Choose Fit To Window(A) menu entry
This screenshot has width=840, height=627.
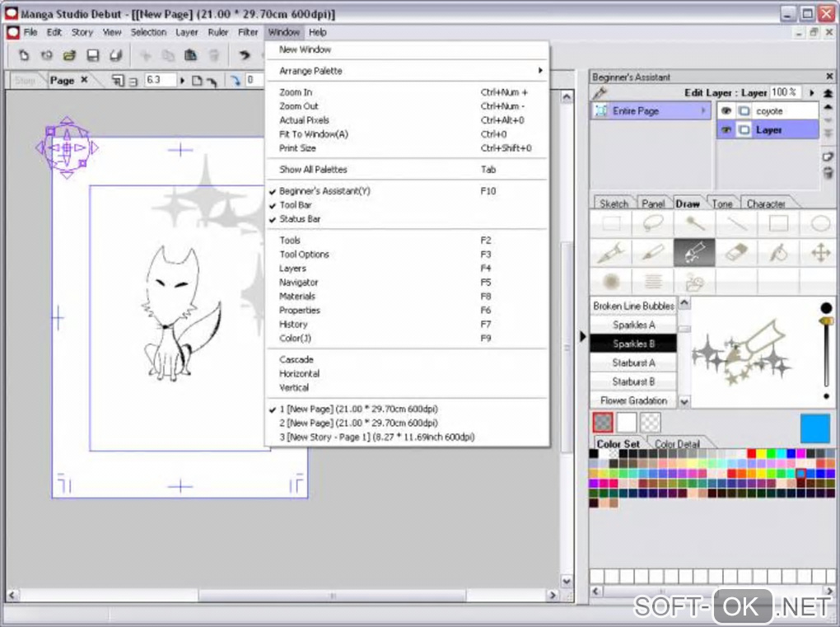407,134
